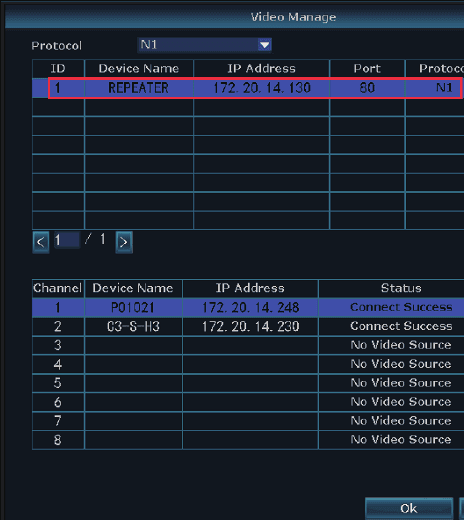The height and width of the screenshot is (520, 464).
Task: Select IP address 172.20.14.130 cell
Action: coord(262,88)
